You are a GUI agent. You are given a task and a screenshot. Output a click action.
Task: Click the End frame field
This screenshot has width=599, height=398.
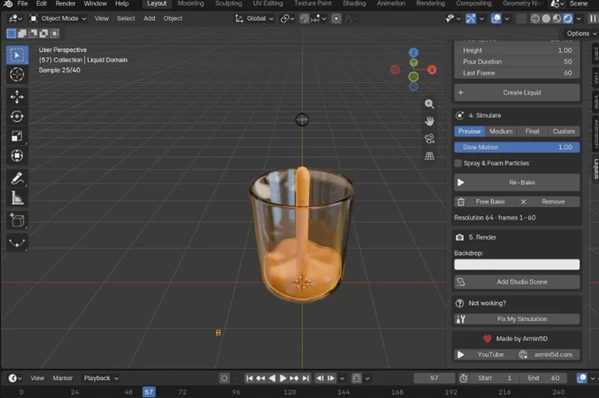(544, 378)
